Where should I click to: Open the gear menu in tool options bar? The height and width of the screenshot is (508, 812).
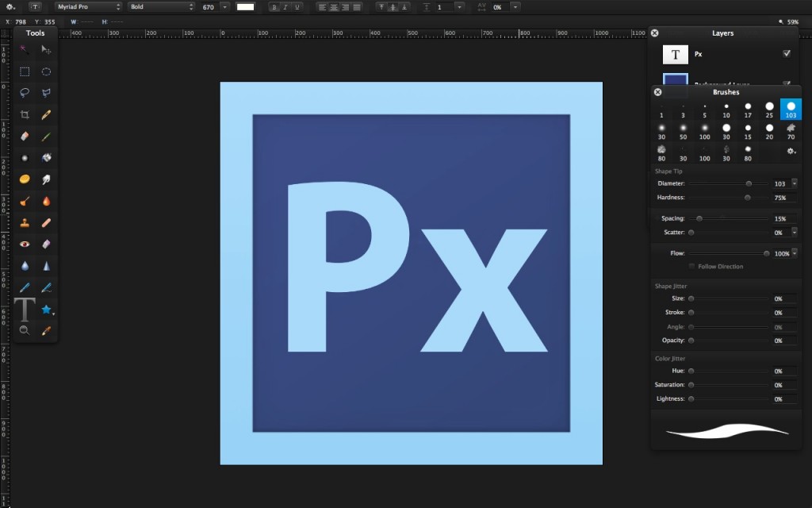[x=10, y=6]
